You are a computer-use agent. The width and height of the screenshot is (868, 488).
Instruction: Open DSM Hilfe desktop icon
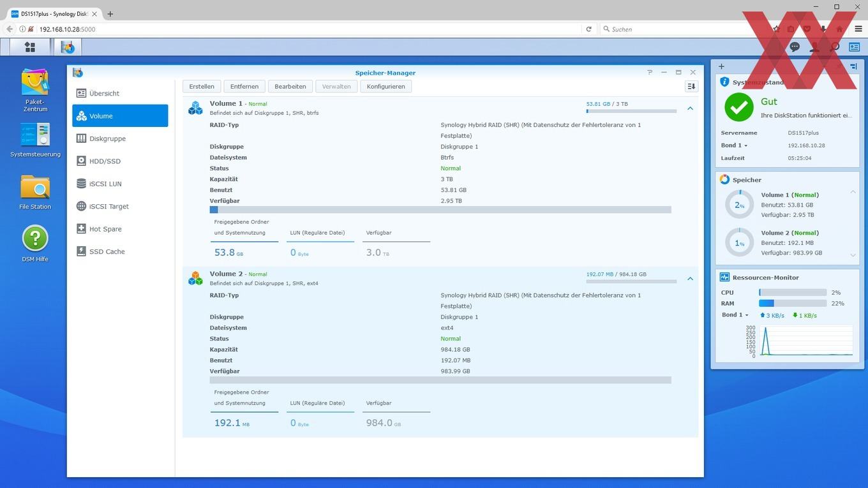(x=35, y=244)
